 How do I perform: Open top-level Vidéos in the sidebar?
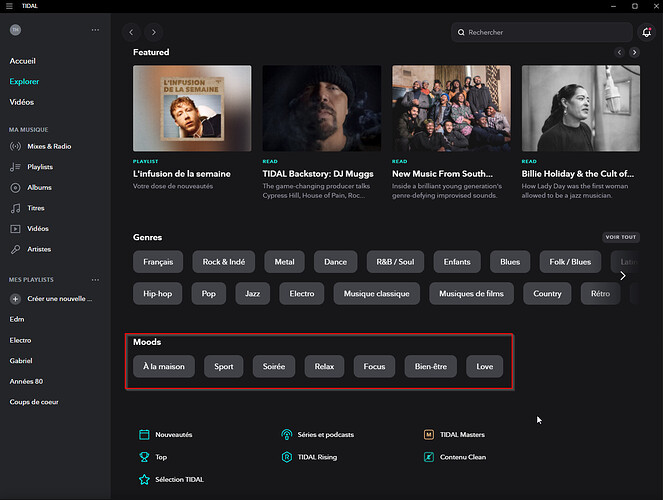pos(22,102)
